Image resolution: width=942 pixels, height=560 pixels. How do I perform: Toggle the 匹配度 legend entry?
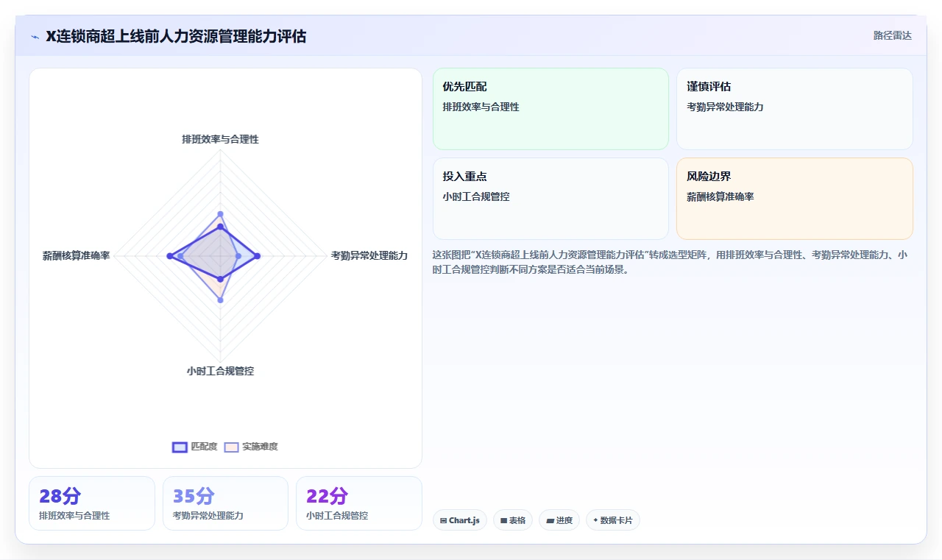click(x=195, y=447)
